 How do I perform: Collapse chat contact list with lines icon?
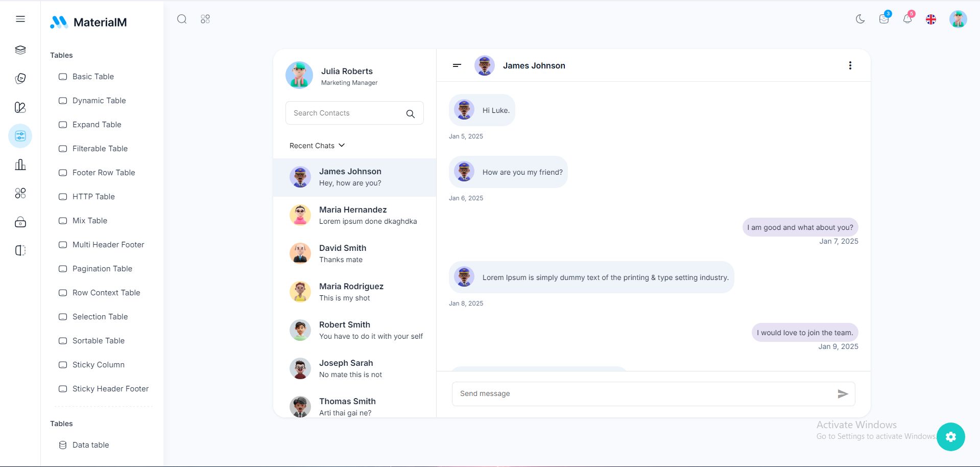click(x=457, y=65)
